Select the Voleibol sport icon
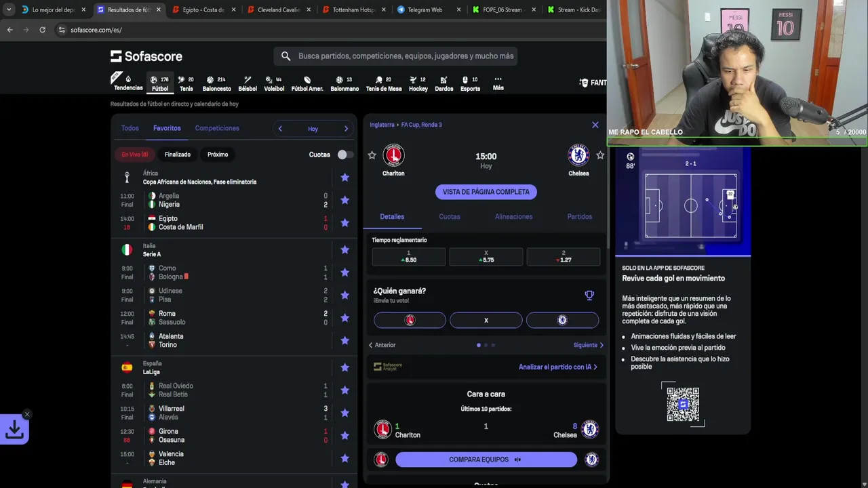 click(274, 83)
